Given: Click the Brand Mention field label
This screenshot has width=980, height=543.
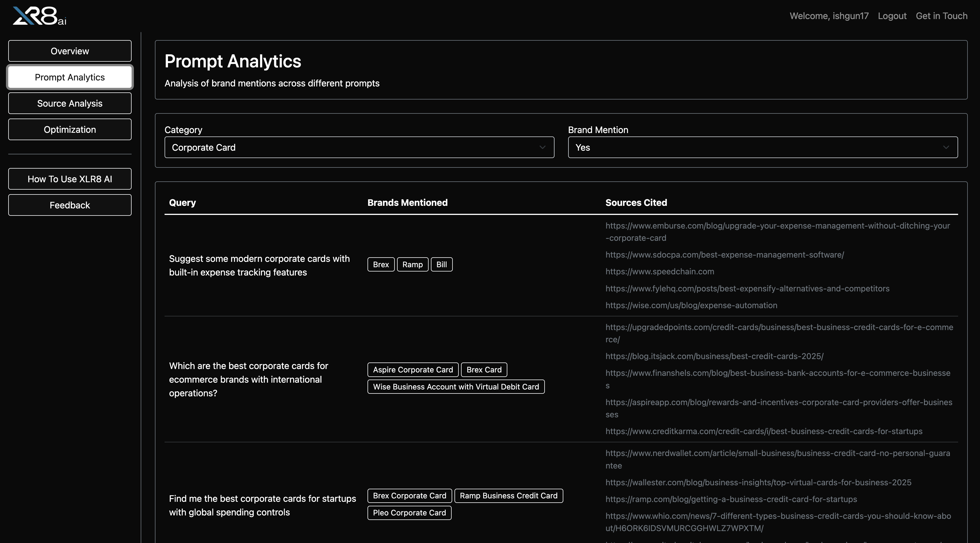Looking at the screenshot, I should (598, 130).
